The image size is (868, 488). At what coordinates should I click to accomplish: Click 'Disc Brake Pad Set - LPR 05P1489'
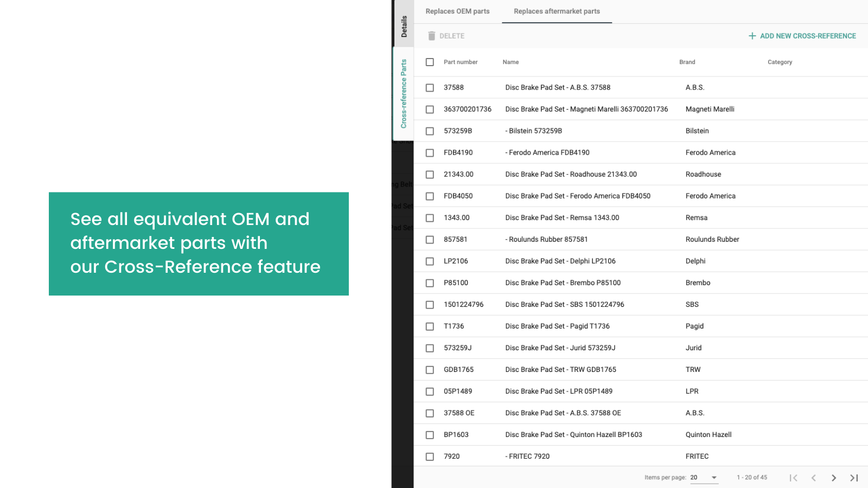559,391
